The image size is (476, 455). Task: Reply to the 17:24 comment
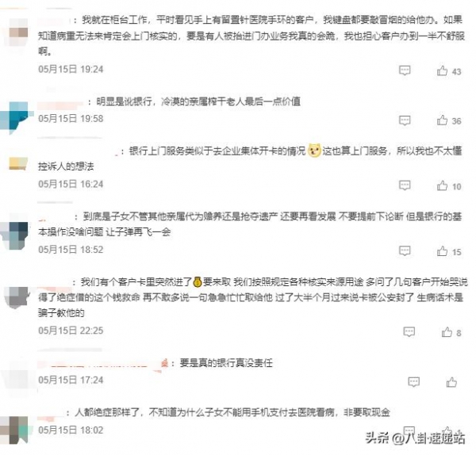click(414, 381)
